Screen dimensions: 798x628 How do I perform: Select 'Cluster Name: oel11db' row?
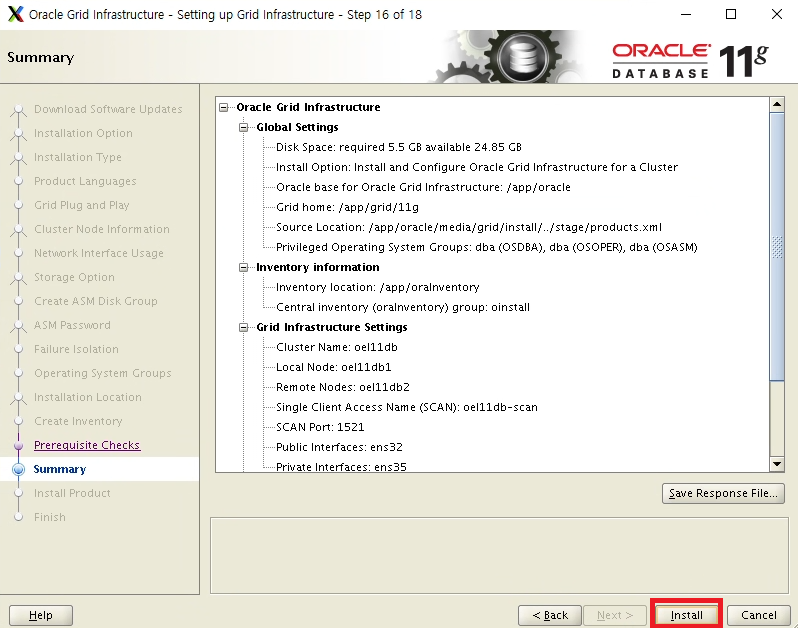(336, 347)
